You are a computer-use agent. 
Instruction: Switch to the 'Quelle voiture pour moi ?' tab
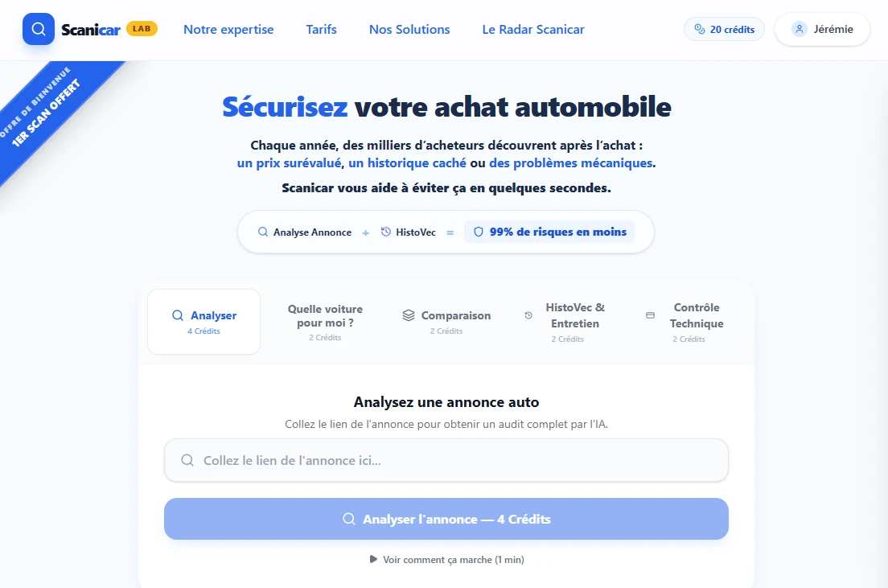[325, 319]
